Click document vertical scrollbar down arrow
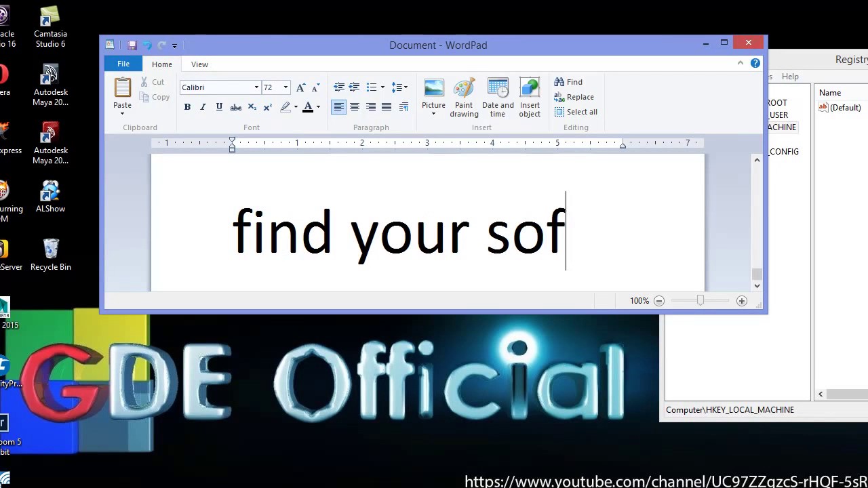Viewport: 868px width, 488px height. [757, 286]
